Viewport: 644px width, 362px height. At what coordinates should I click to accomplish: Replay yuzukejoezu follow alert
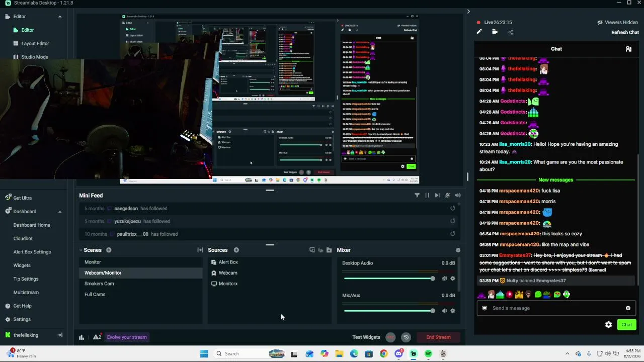[x=452, y=221]
